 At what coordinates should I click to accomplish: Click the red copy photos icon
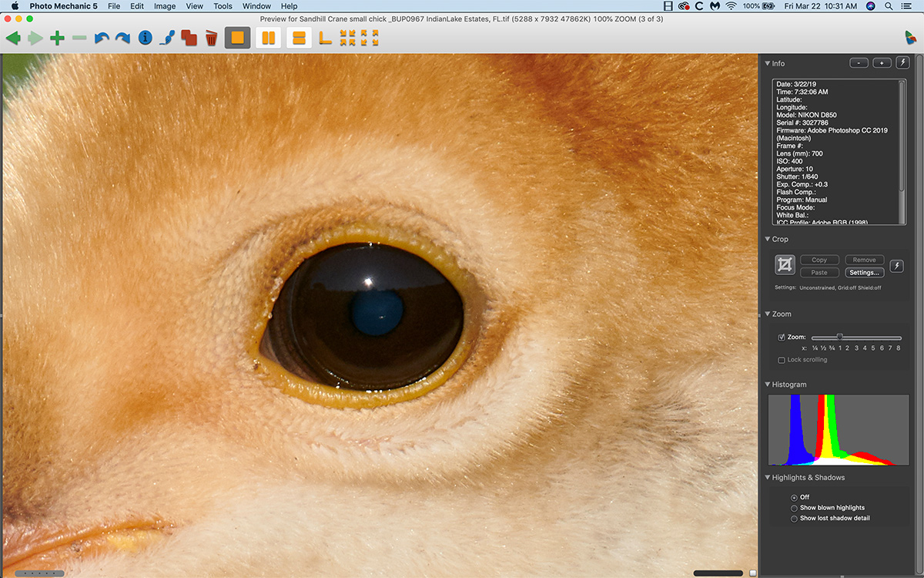click(189, 38)
